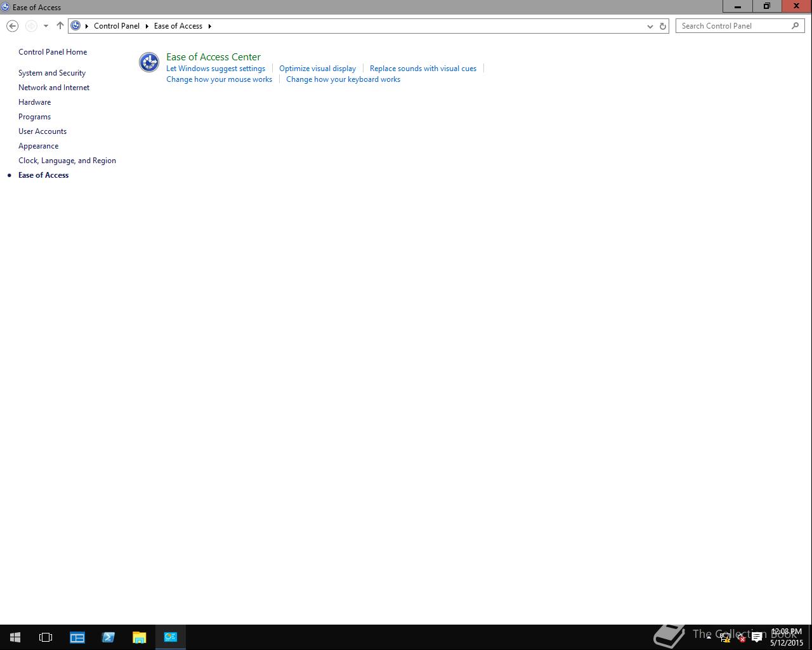This screenshot has width=812, height=650.
Task: Open the Windows Start button
Action: (15, 637)
